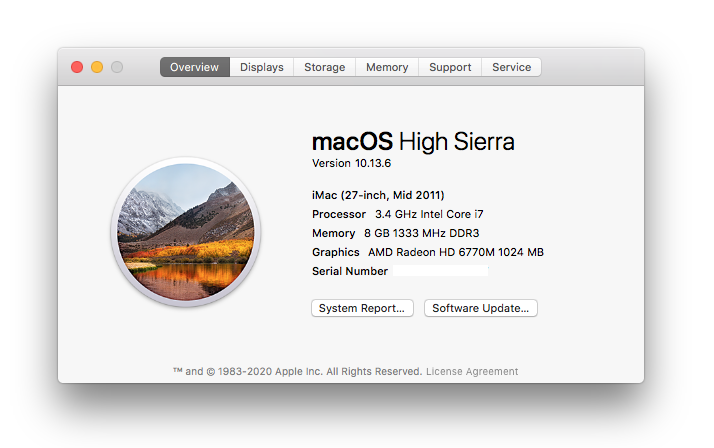Select the Storage tab
The image size is (714, 448).
(x=324, y=67)
